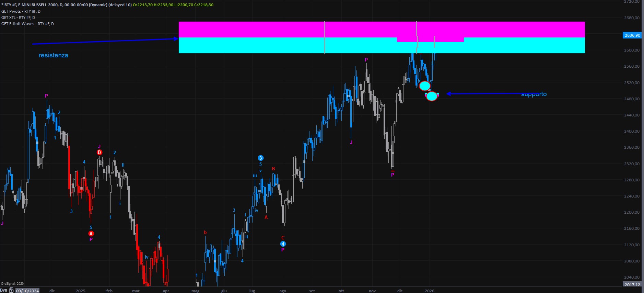Select the GET XTL study label
The image size is (644, 293).
pos(18,18)
